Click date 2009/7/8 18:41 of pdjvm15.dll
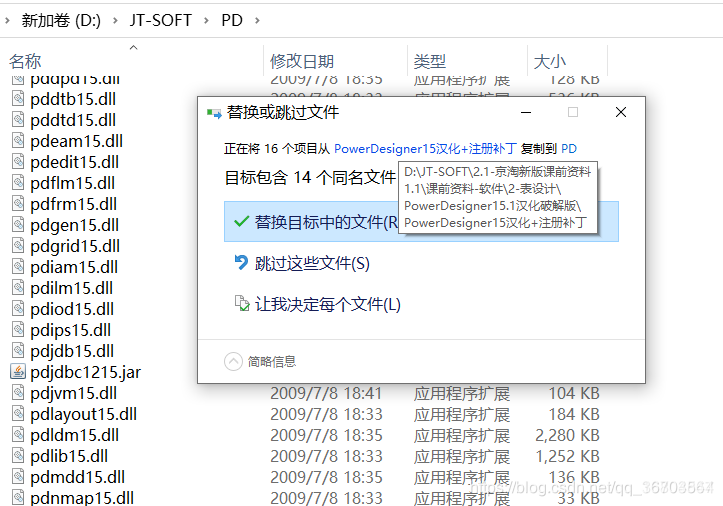The width and height of the screenshot is (723, 506). tap(326, 393)
